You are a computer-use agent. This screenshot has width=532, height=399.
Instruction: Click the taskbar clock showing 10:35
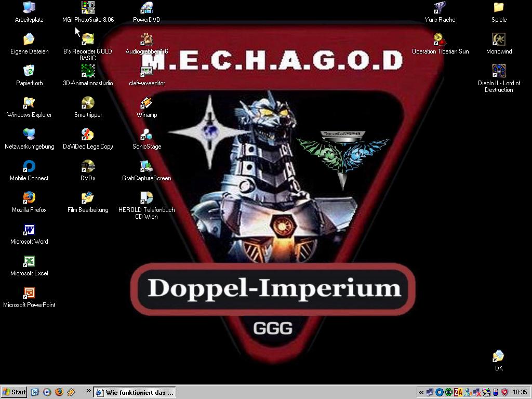(x=520, y=392)
